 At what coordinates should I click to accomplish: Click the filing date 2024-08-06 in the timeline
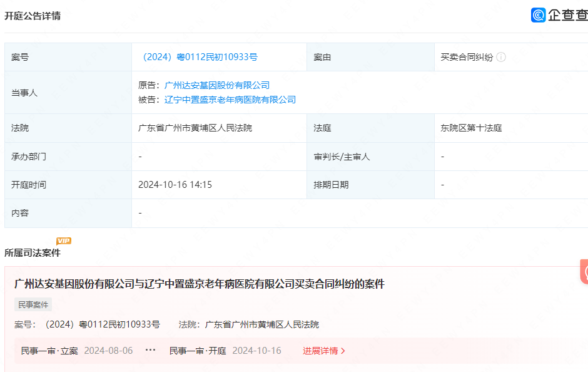point(109,351)
